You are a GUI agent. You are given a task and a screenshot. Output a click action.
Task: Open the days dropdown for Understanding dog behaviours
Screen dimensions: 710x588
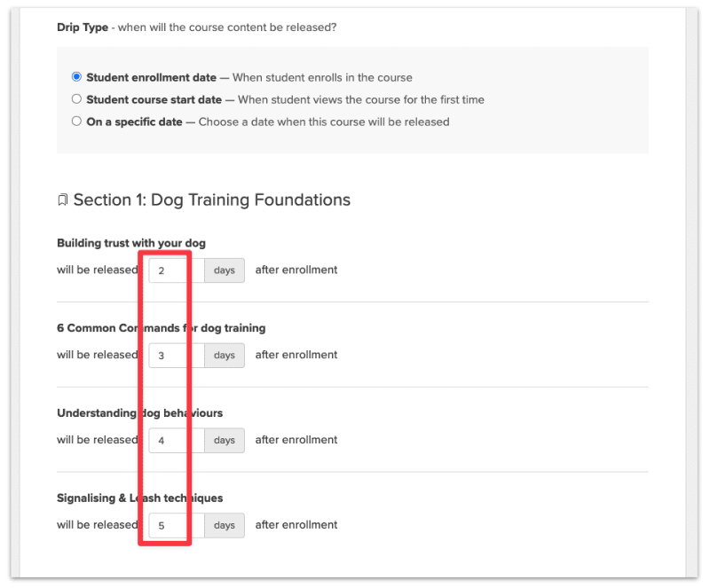click(224, 440)
